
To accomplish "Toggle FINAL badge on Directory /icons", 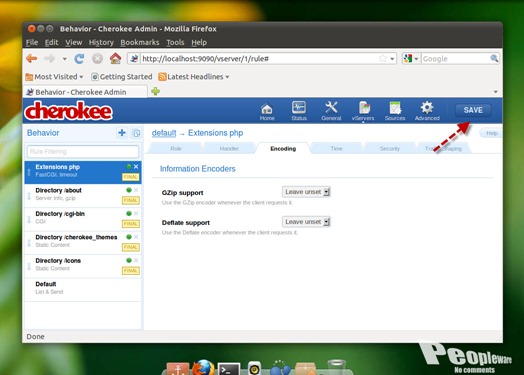I will pyautogui.click(x=131, y=270).
